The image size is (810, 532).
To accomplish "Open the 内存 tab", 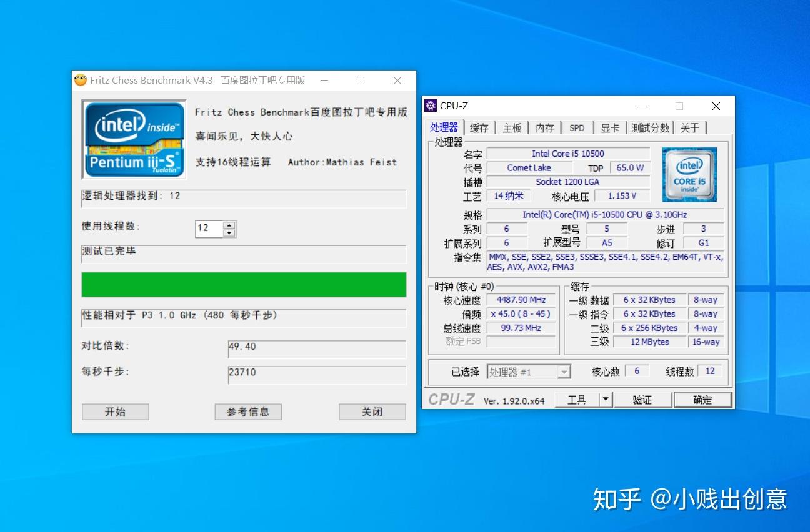I will click(545, 128).
